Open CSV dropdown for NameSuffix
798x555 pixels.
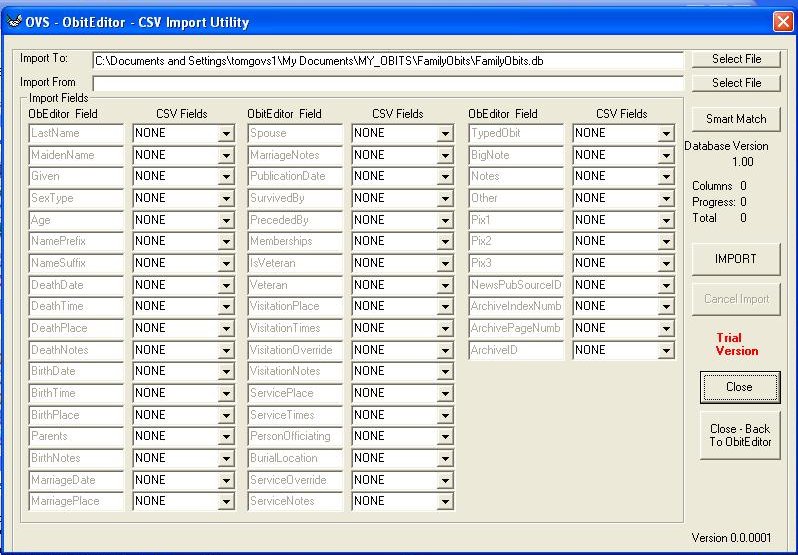pos(226,264)
